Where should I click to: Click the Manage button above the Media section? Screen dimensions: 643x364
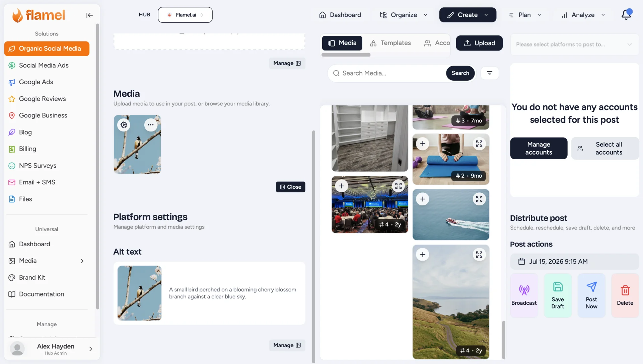click(x=287, y=63)
